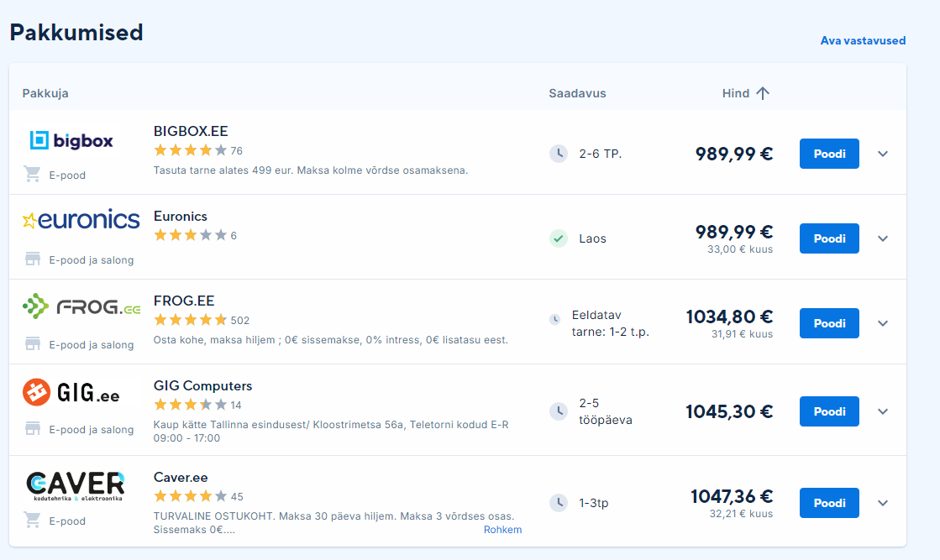Click the 2-5 tööpäeva delivery text
The width and height of the screenshot is (940, 560).
click(606, 411)
